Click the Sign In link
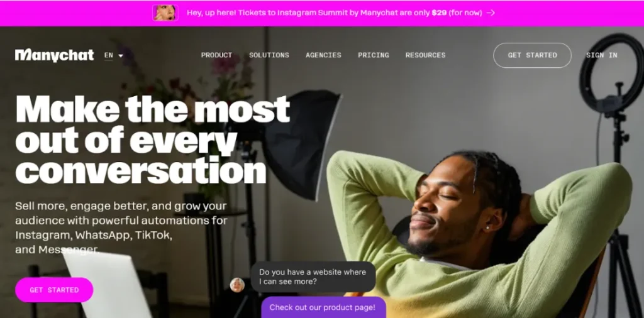 coord(601,55)
